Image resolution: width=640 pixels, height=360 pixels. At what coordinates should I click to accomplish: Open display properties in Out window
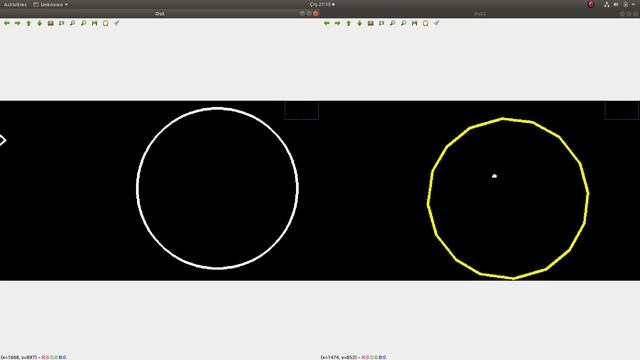(117, 23)
